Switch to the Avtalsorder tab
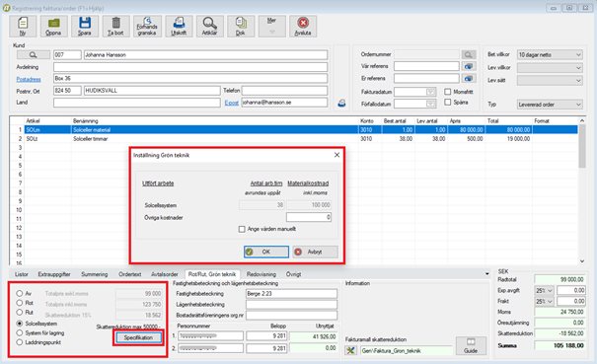The height and width of the screenshot is (364, 597). pos(165,274)
